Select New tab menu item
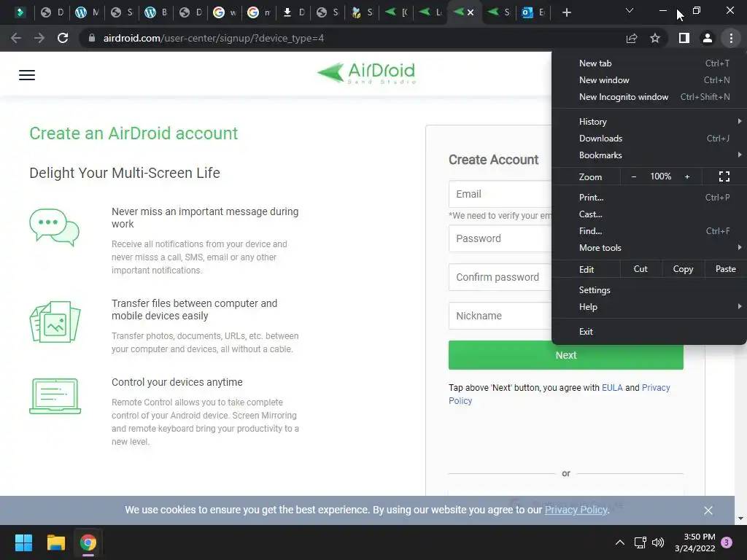The width and height of the screenshot is (747, 560). coord(649,63)
